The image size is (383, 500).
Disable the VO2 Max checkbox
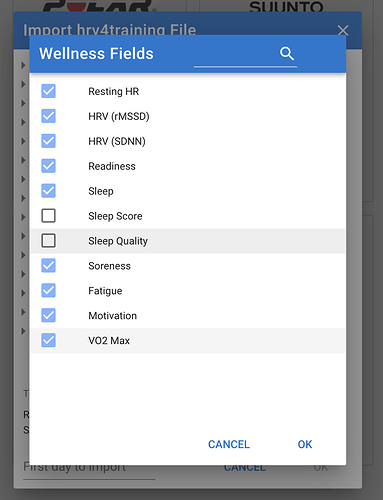pos(48,340)
